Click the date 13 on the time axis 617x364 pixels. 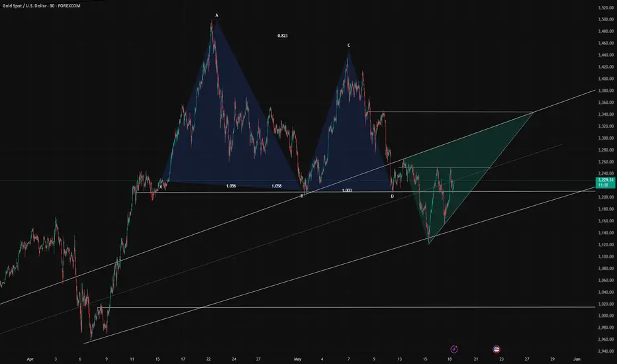399,359
